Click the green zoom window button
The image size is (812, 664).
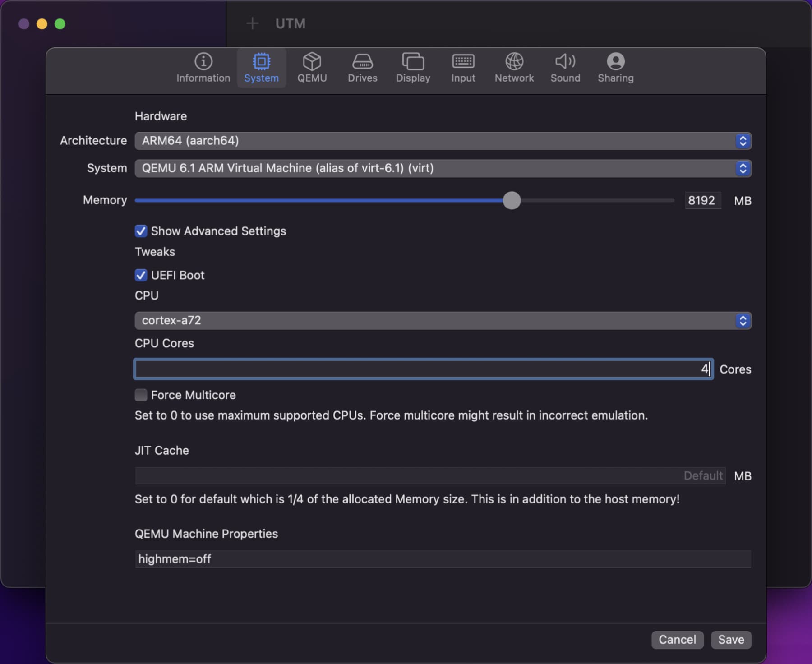(x=60, y=24)
